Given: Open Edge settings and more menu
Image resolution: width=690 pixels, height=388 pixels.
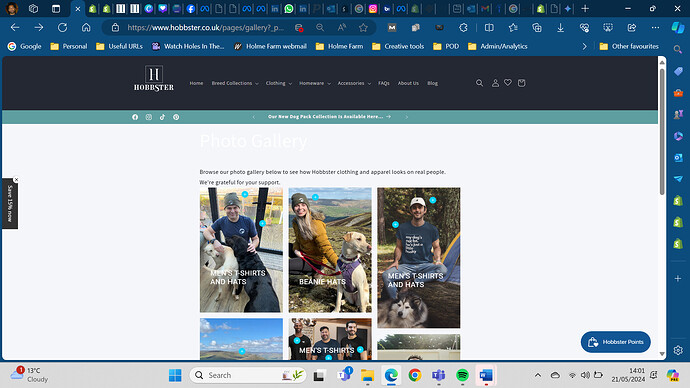Looking at the screenshot, I should 656,27.
